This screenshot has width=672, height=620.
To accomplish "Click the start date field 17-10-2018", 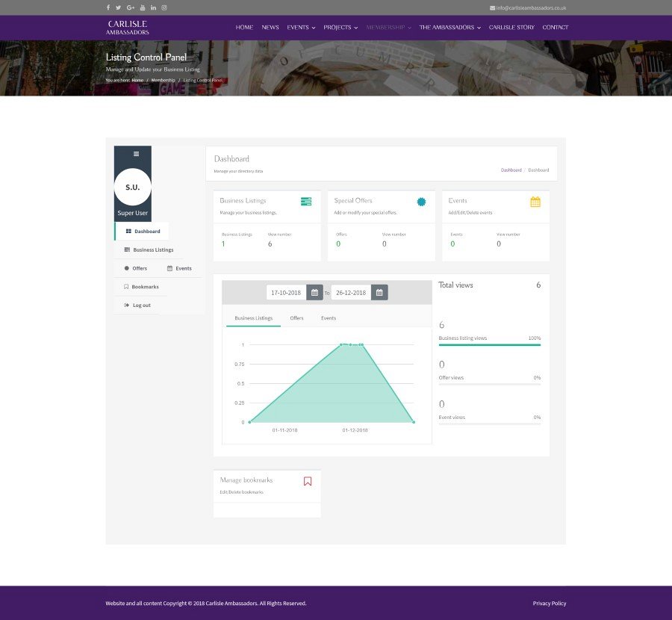I will pyautogui.click(x=286, y=293).
